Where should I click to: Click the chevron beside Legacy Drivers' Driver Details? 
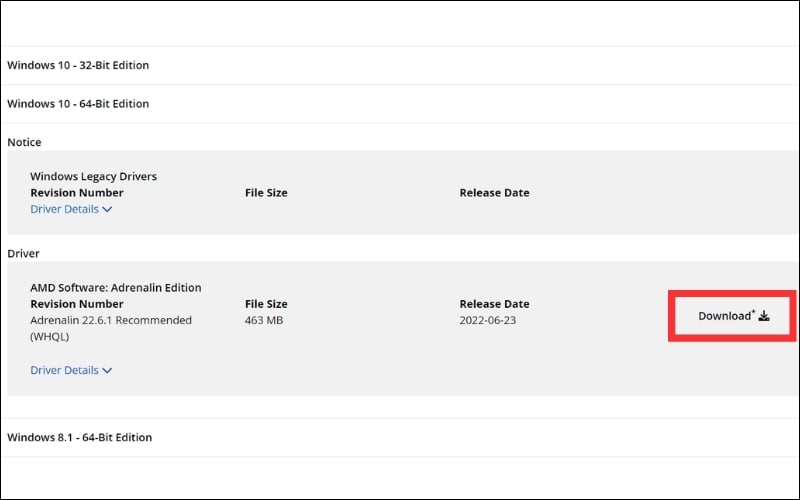coord(107,210)
